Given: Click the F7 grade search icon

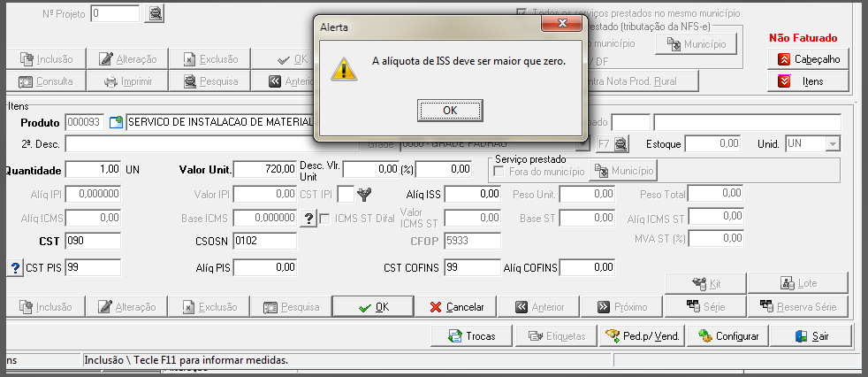Looking at the screenshot, I should click(613, 144).
